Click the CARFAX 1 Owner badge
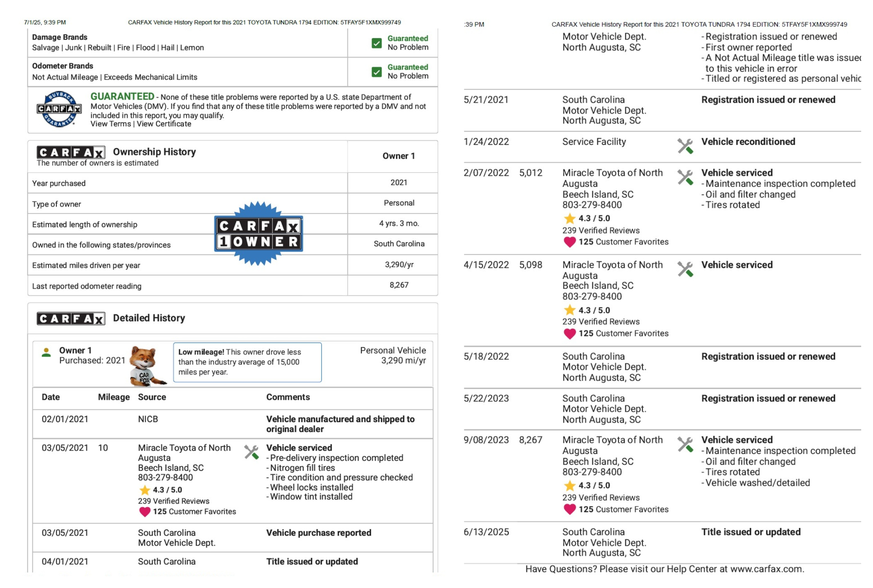The width and height of the screenshot is (873, 588). (258, 233)
